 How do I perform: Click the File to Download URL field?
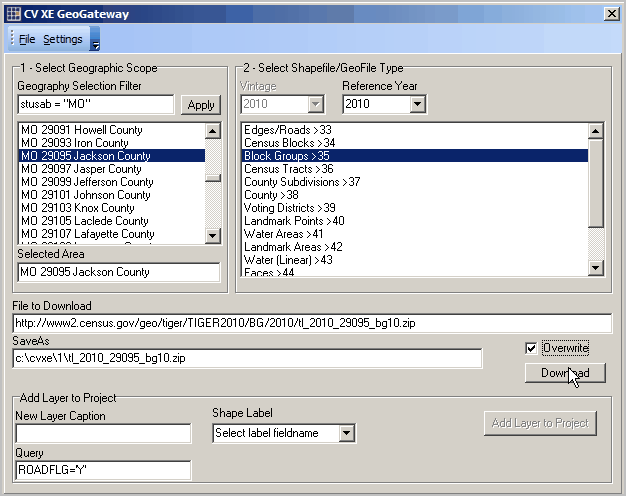click(312, 323)
